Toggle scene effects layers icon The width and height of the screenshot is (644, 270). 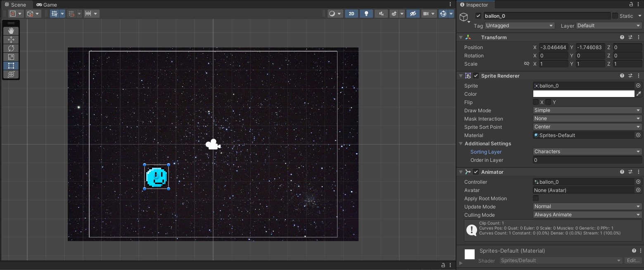(x=394, y=14)
